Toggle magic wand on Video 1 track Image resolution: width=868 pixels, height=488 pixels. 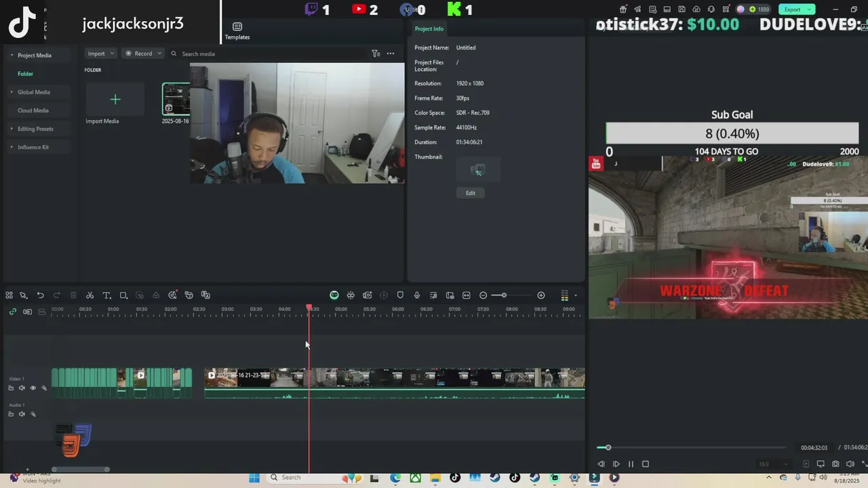[44, 388]
